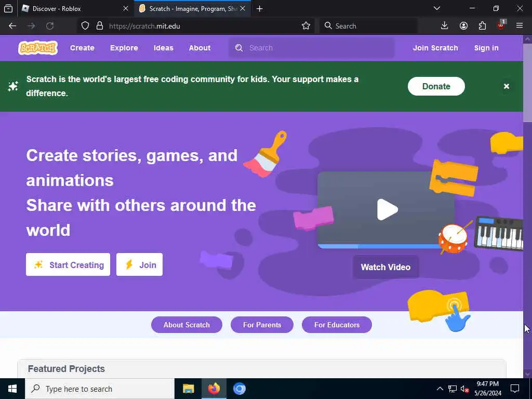This screenshot has height=399, width=532.
Task: Close the Discover - Roblox tab
Action: [x=126, y=9]
